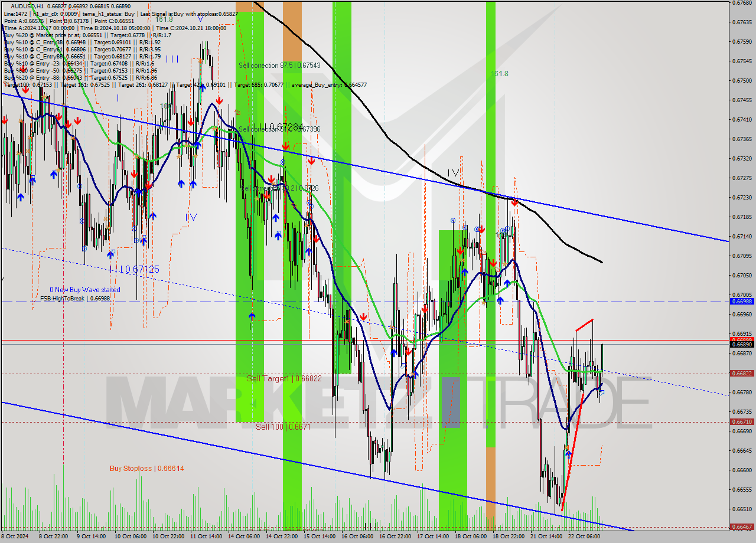Click the '14 Oct 06:00' time label
The width and height of the screenshot is (756, 543).
244,537
